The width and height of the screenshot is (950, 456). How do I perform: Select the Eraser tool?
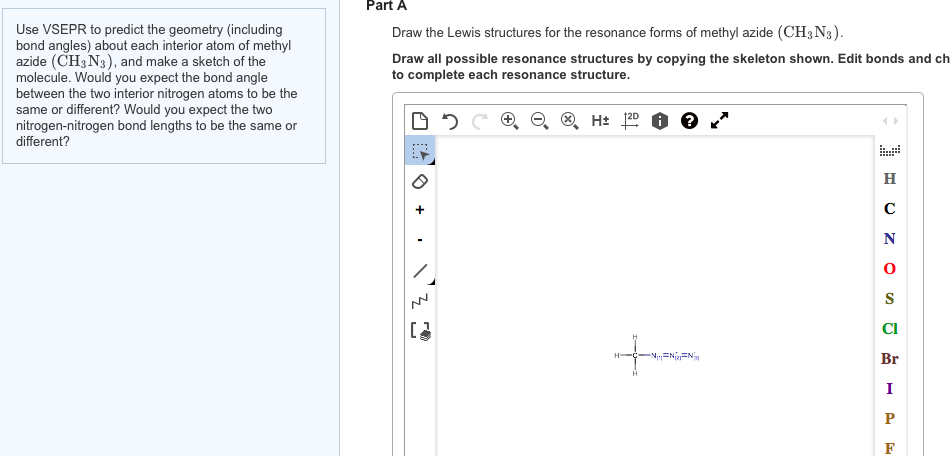pos(420,181)
